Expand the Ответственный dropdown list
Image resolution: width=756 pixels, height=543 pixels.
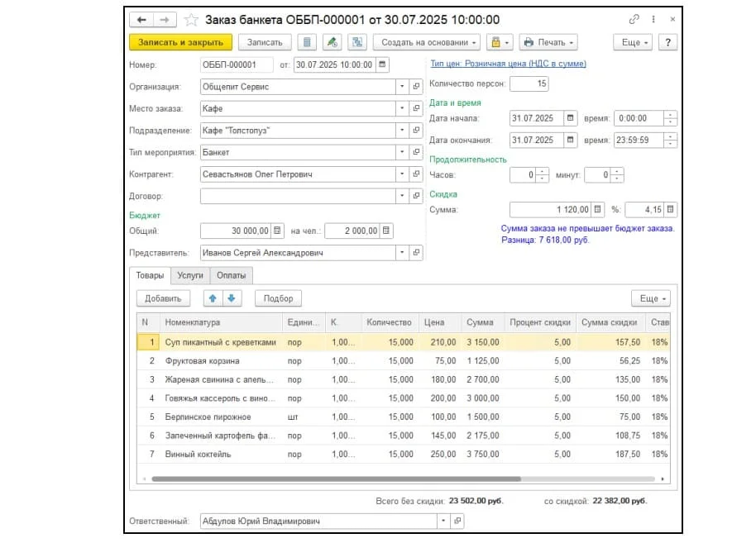(x=443, y=521)
